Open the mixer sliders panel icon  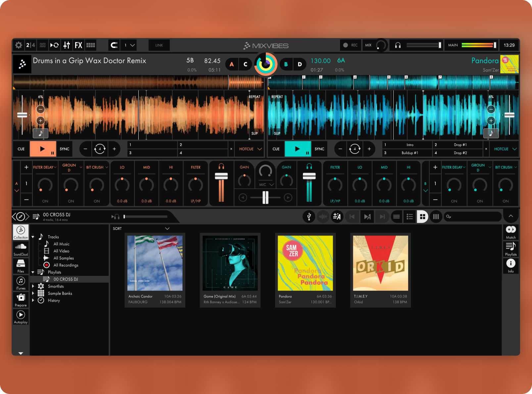click(x=67, y=45)
